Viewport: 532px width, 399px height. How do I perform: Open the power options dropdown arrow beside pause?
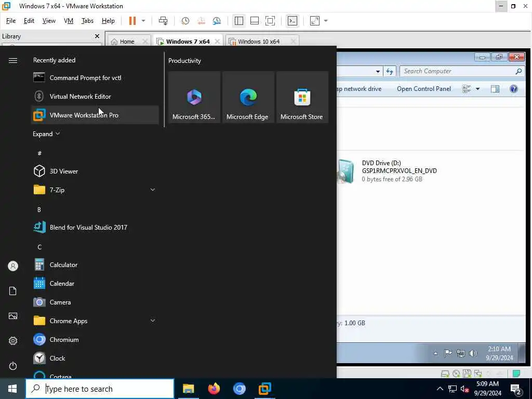[143, 21]
